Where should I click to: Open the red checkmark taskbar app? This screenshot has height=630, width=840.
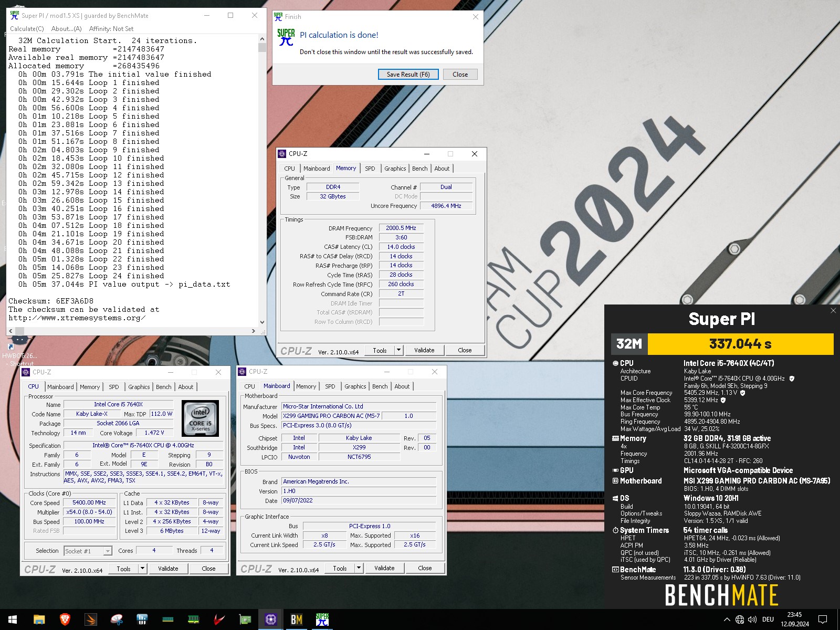[219, 619]
